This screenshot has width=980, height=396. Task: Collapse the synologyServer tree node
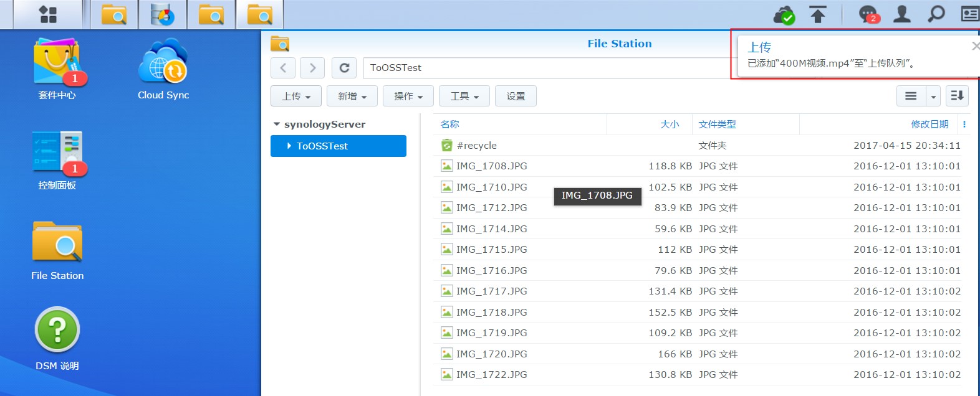pyautogui.click(x=277, y=125)
